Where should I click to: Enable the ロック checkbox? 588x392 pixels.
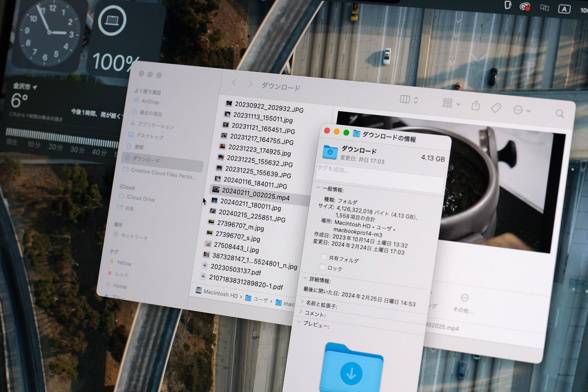tap(323, 267)
